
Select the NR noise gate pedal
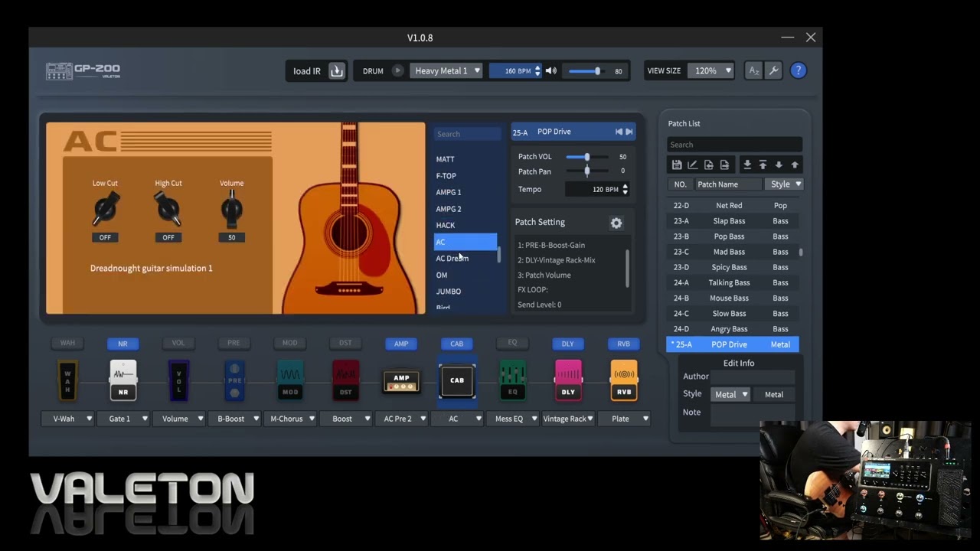pos(123,380)
